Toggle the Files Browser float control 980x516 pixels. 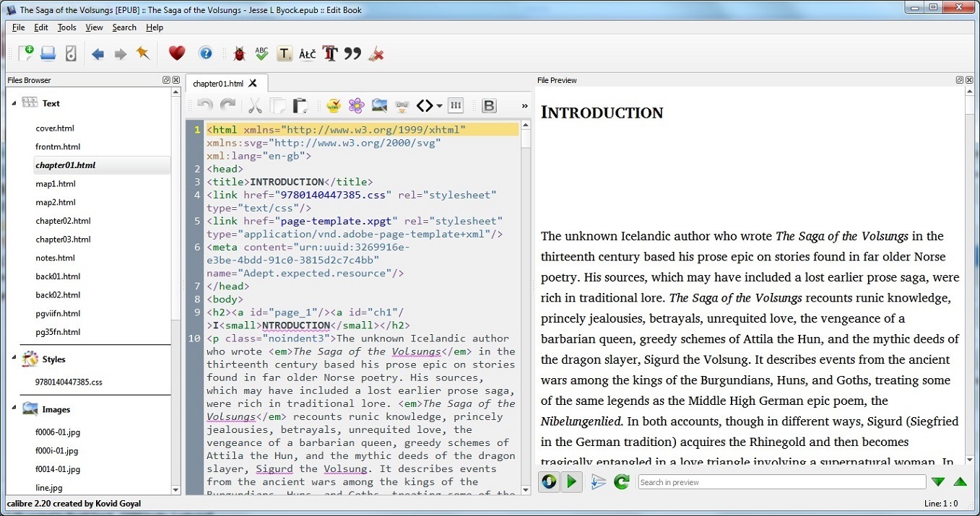pos(166,79)
